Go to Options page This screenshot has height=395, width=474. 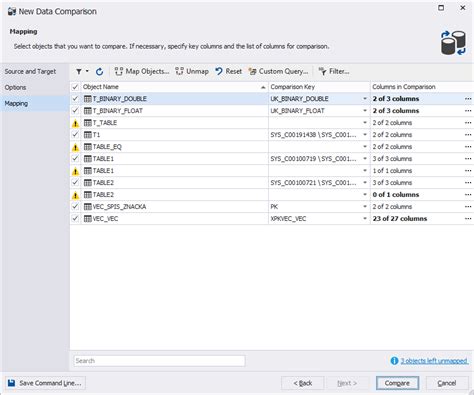35,87
